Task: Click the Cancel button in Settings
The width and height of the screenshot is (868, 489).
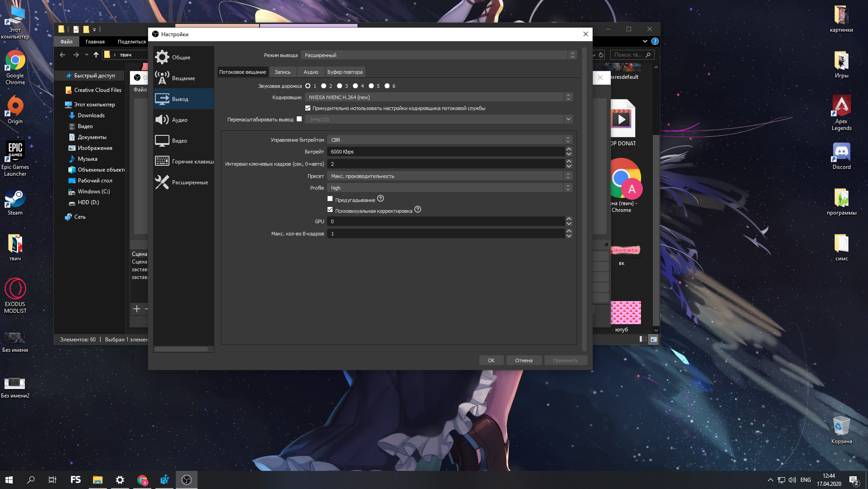Action: coord(524,360)
